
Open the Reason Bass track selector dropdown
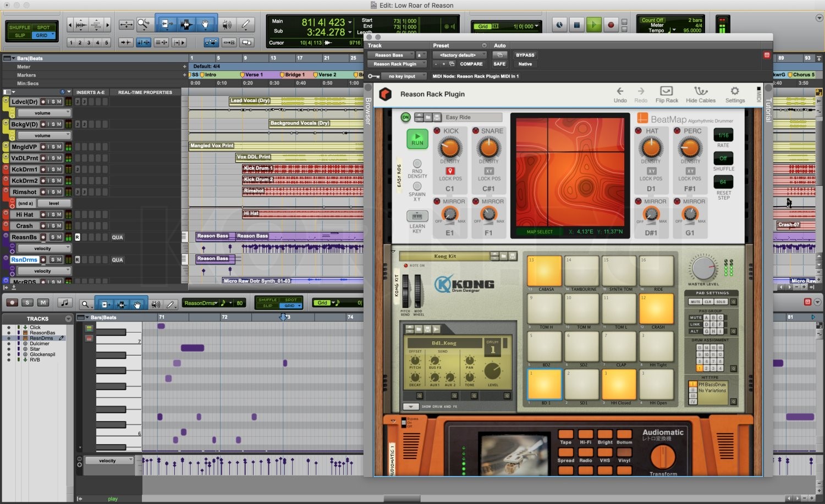[391, 54]
